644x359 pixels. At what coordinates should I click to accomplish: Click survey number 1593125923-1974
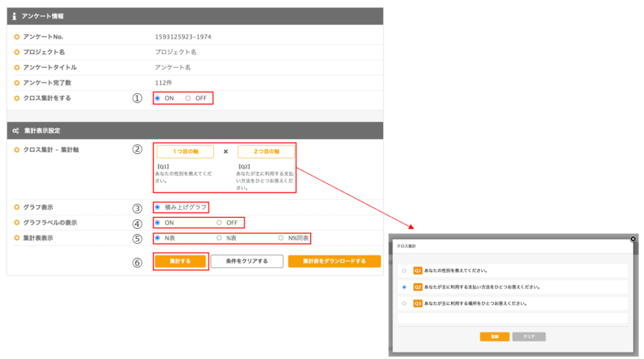(183, 37)
